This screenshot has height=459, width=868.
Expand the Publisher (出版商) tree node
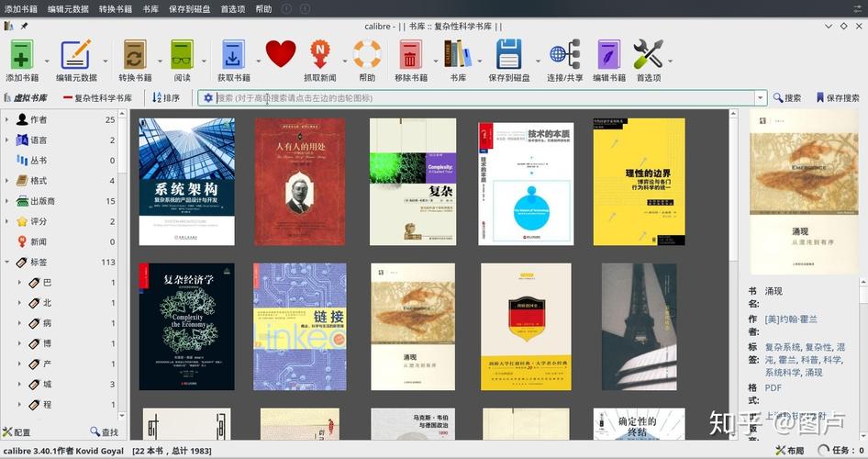coord(6,201)
